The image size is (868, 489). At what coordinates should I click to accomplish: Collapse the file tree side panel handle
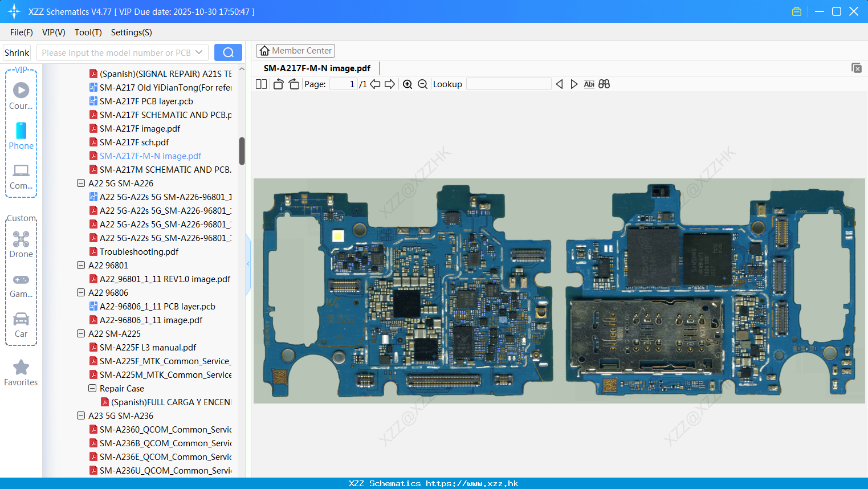[248, 264]
